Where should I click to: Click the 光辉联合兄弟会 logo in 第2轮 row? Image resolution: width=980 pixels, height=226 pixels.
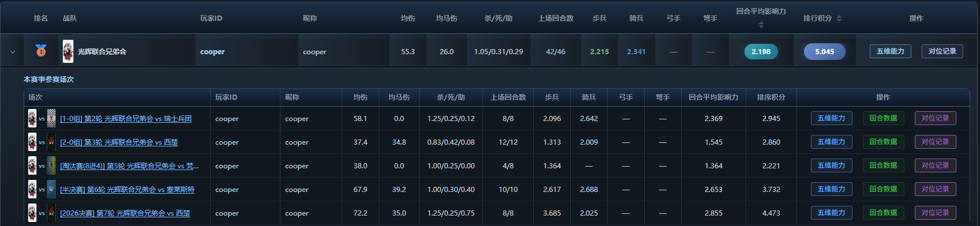(x=32, y=118)
